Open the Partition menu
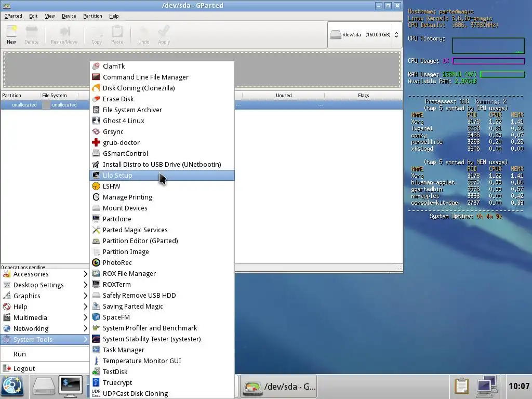The width and height of the screenshot is (532, 399). (92, 16)
